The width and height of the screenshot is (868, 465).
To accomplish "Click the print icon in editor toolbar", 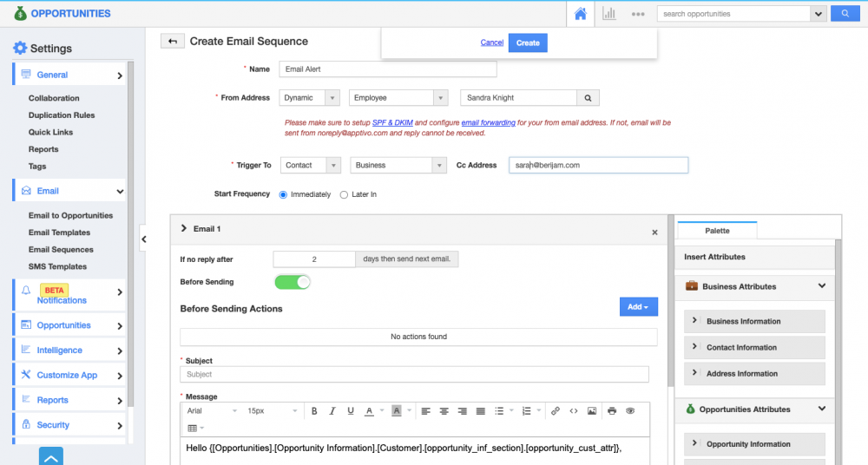I will [612, 411].
